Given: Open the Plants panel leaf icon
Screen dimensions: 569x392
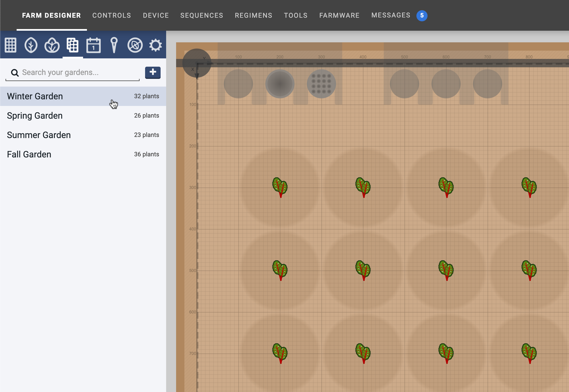Looking at the screenshot, I should [x=31, y=45].
